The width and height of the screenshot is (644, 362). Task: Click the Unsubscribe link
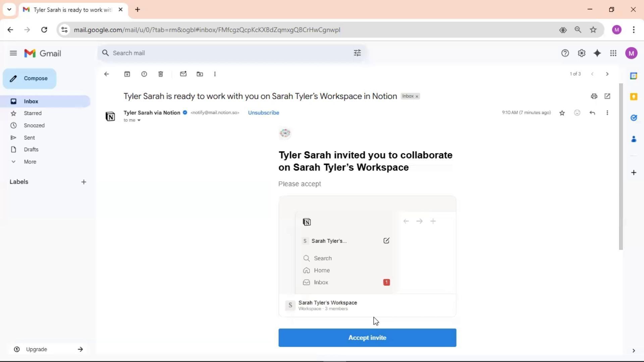[x=263, y=113]
